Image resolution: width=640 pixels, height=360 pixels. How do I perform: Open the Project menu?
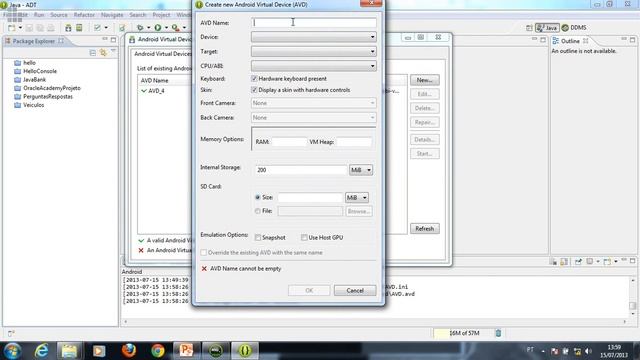click(x=161, y=15)
